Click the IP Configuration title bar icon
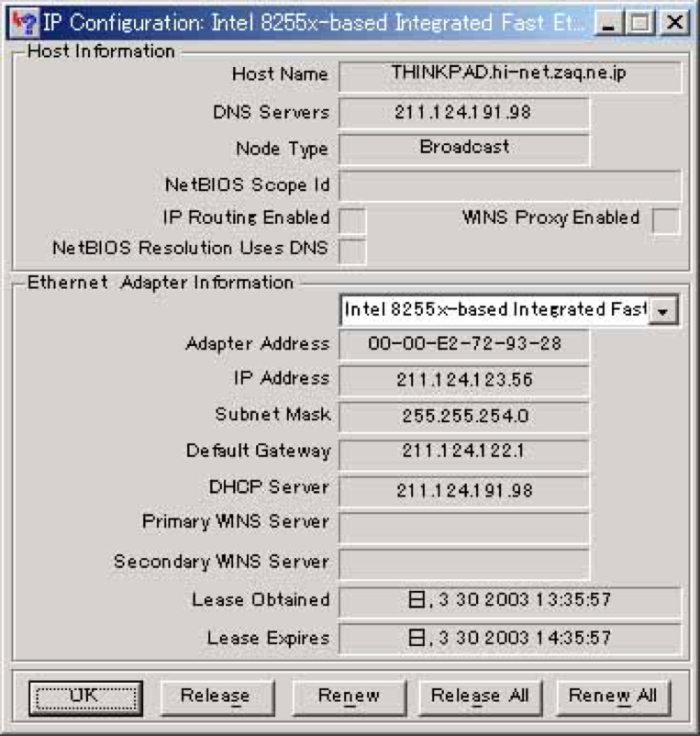Image resolution: width=700 pixels, height=736 pixels. click(x=28, y=22)
